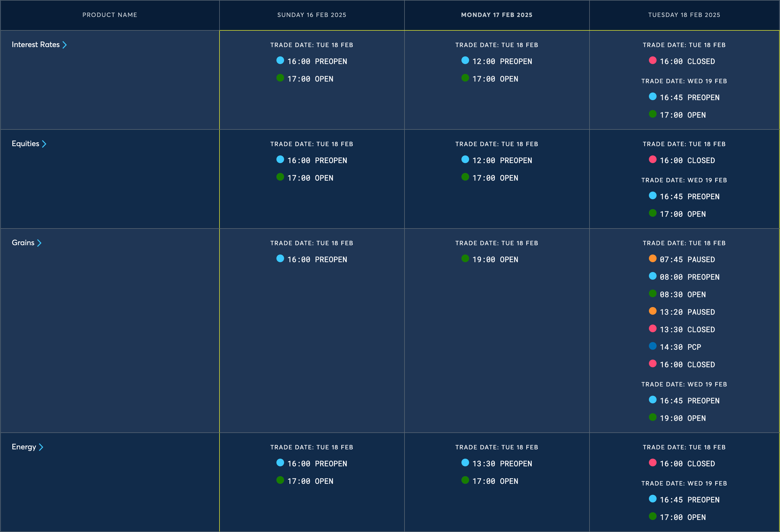Click Energy Sunday 16:00 PREOPEN text

(x=317, y=463)
